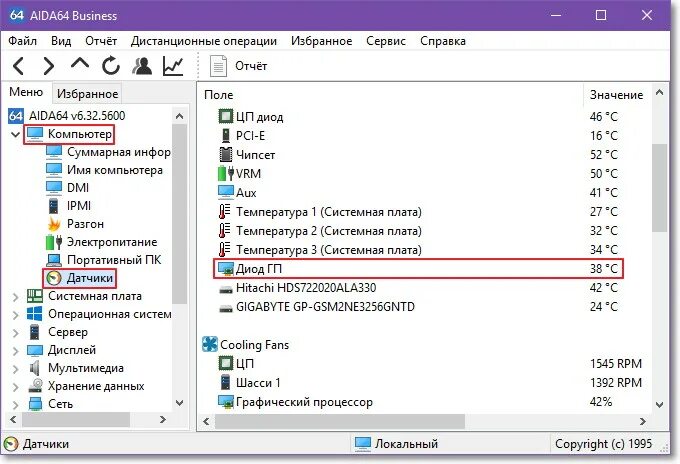Select DMI tree item

tap(78, 188)
